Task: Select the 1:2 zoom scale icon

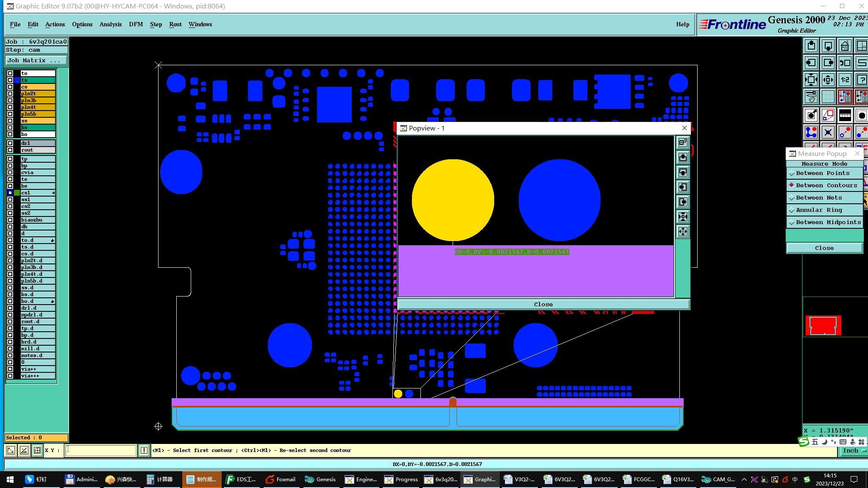Action: [845, 80]
